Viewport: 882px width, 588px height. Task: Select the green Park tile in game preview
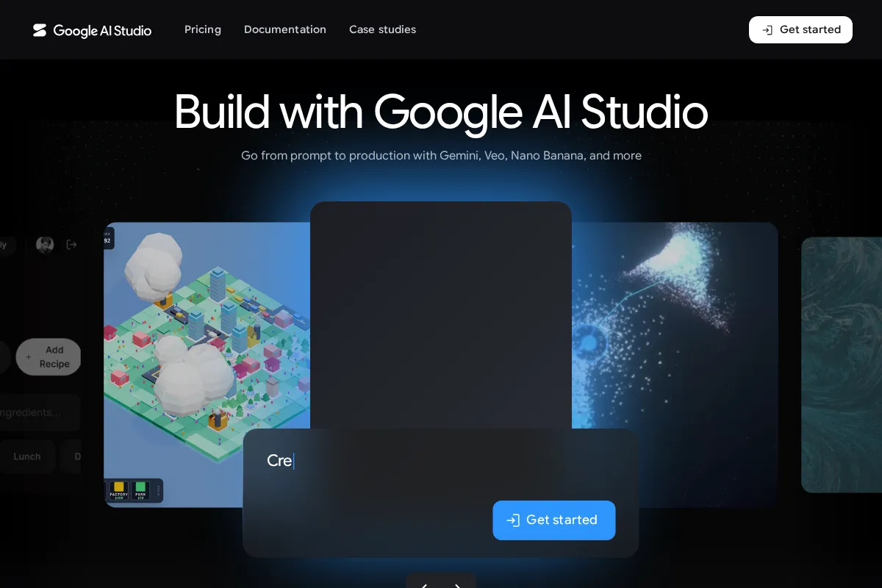pyautogui.click(x=140, y=490)
